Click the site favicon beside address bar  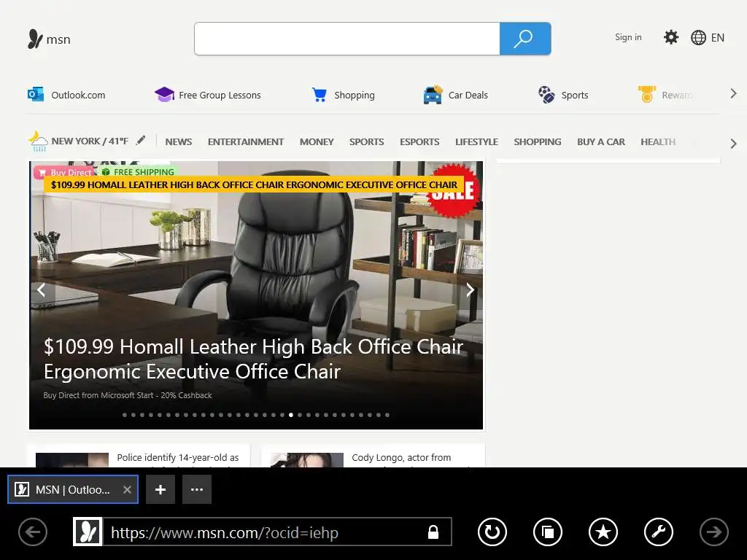pyautogui.click(x=88, y=532)
